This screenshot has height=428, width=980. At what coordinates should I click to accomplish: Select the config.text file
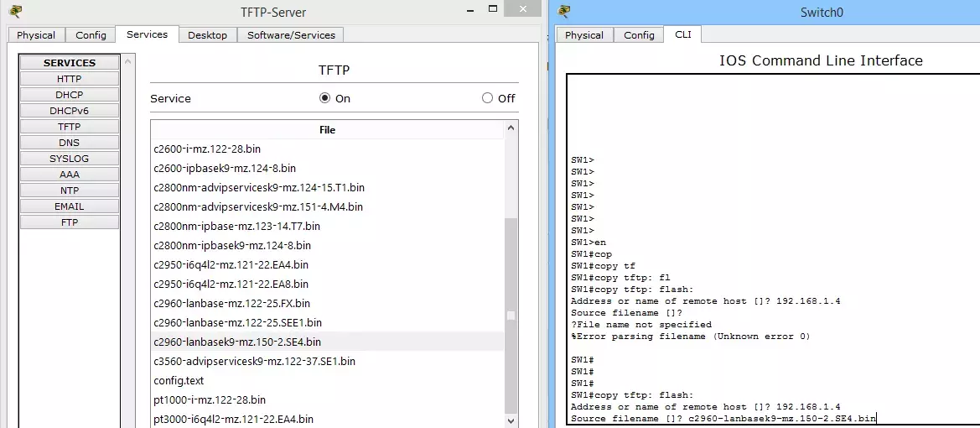[x=327, y=380]
